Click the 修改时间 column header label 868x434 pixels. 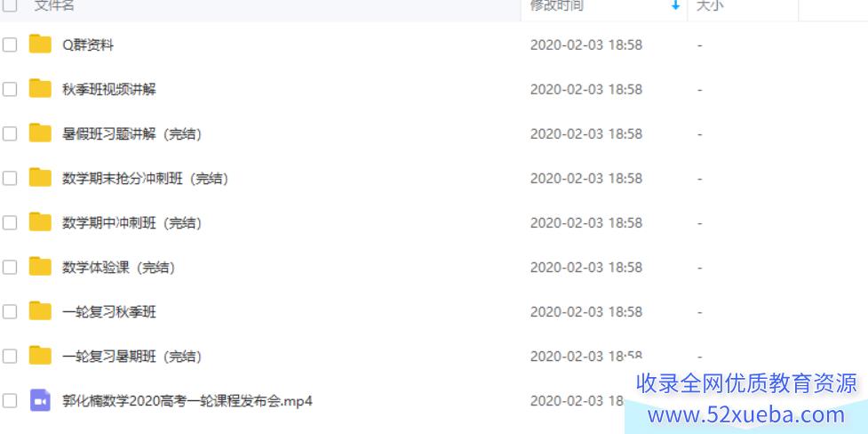556,5
